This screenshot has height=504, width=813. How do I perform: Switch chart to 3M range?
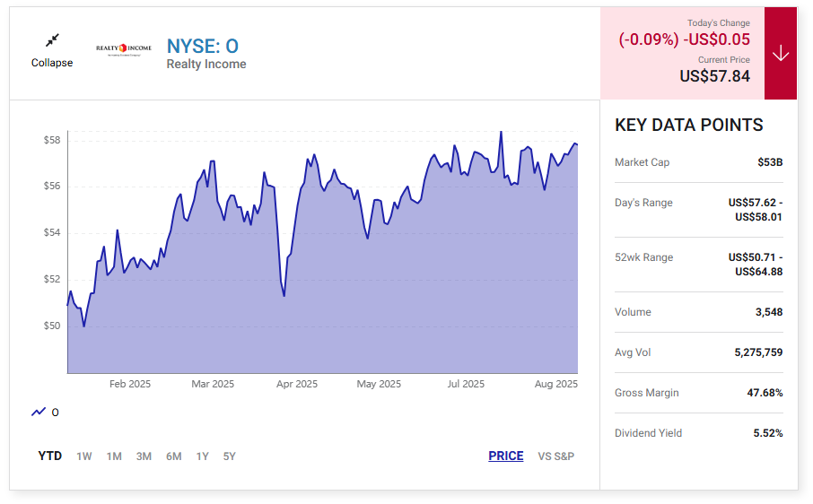pyautogui.click(x=144, y=456)
